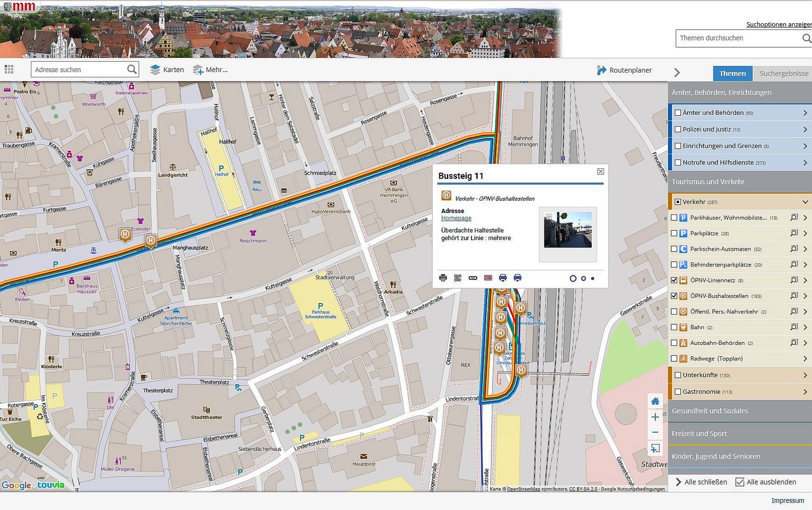The image size is (812, 510).
Task: Check the Gastronomie category checkbox
Action: pyautogui.click(x=678, y=391)
